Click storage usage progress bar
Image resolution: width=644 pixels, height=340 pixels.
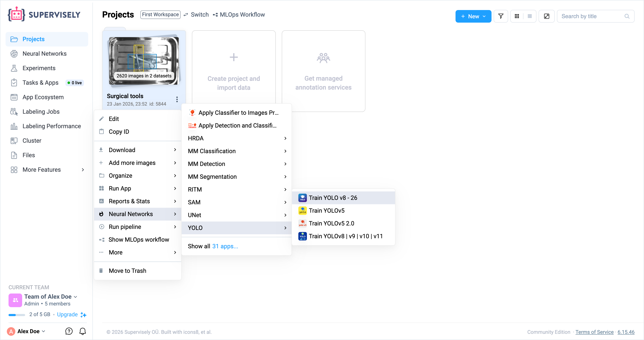tap(16, 315)
